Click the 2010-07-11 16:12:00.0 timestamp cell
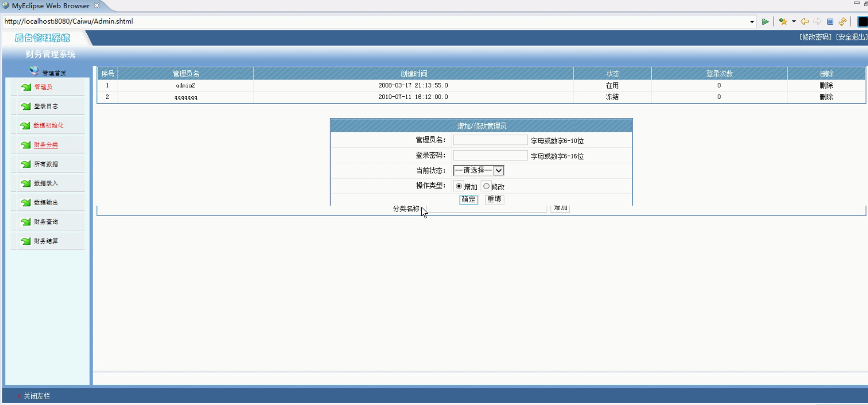 pyautogui.click(x=413, y=97)
